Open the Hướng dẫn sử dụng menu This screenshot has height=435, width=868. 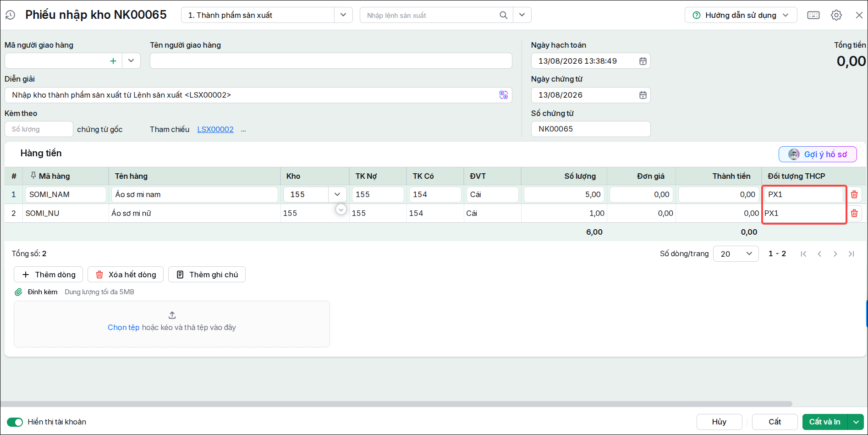tap(741, 15)
